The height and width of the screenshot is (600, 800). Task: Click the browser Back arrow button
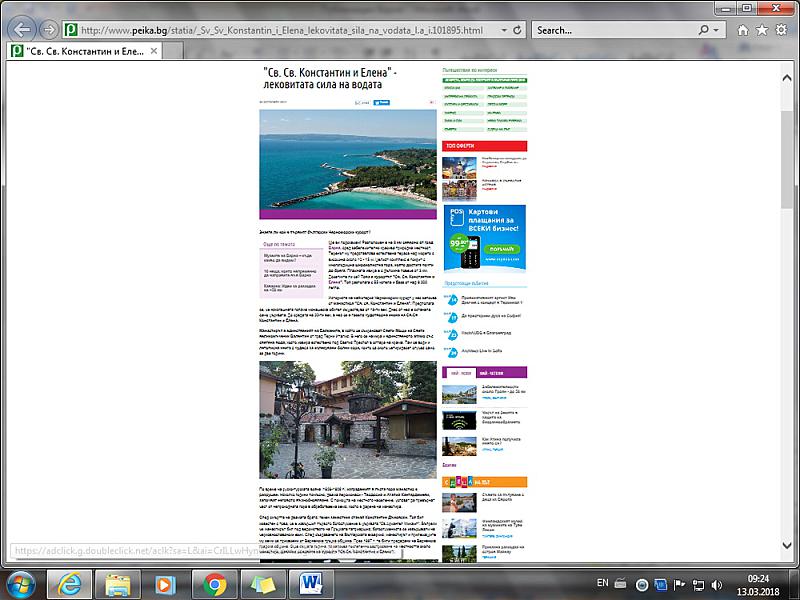pos(22,29)
